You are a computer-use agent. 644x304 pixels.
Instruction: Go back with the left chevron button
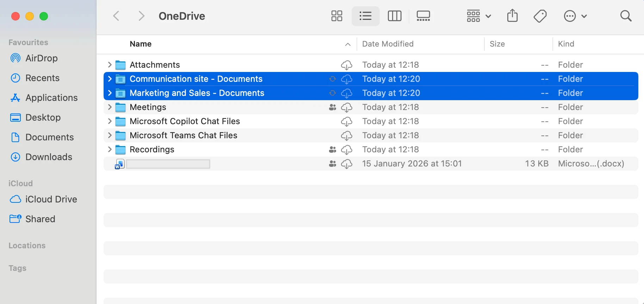coord(116,16)
